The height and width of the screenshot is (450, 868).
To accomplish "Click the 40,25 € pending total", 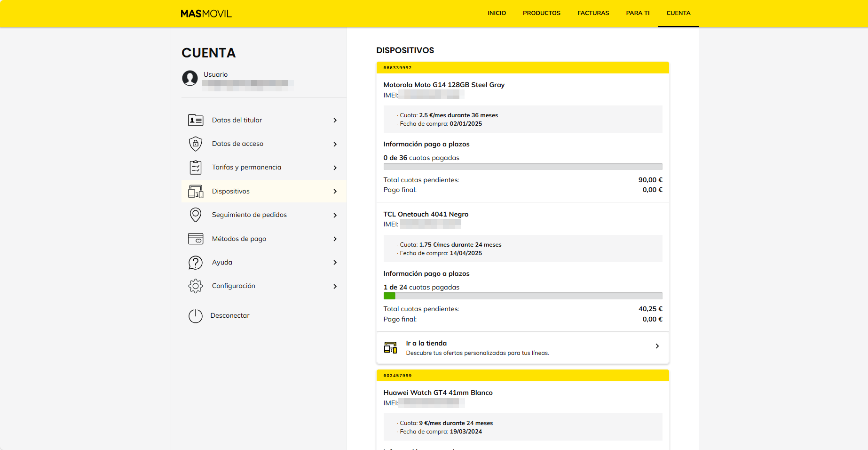I will pyautogui.click(x=650, y=309).
